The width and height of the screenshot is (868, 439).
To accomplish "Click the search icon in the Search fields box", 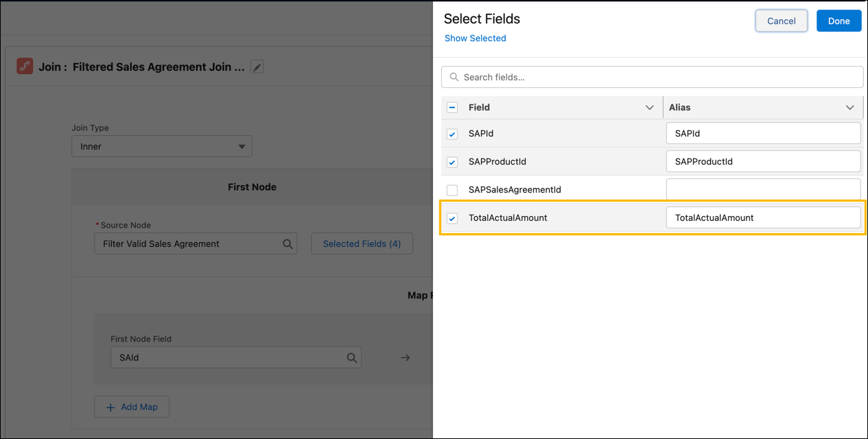I will (454, 76).
